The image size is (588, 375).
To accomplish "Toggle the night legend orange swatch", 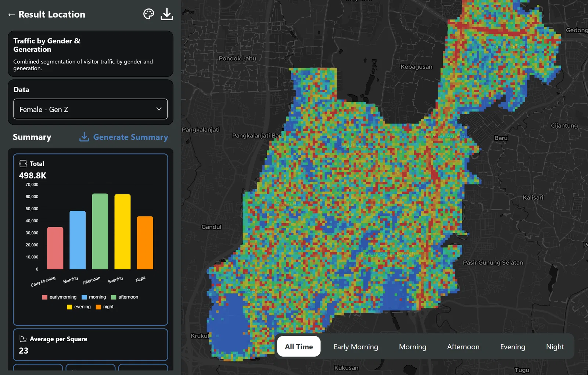I will (98, 307).
